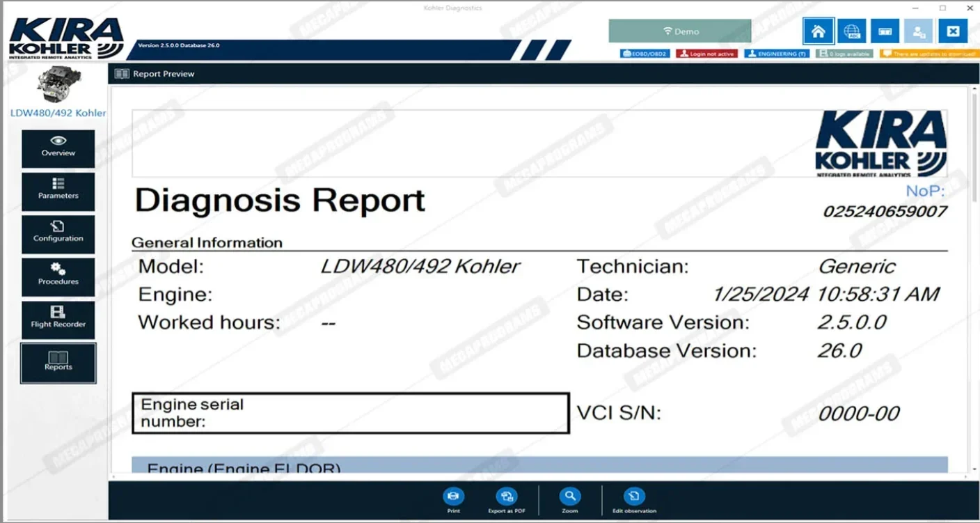This screenshot has height=523, width=980.
Task: Click the Login not active status
Action: tap(706, 53)
